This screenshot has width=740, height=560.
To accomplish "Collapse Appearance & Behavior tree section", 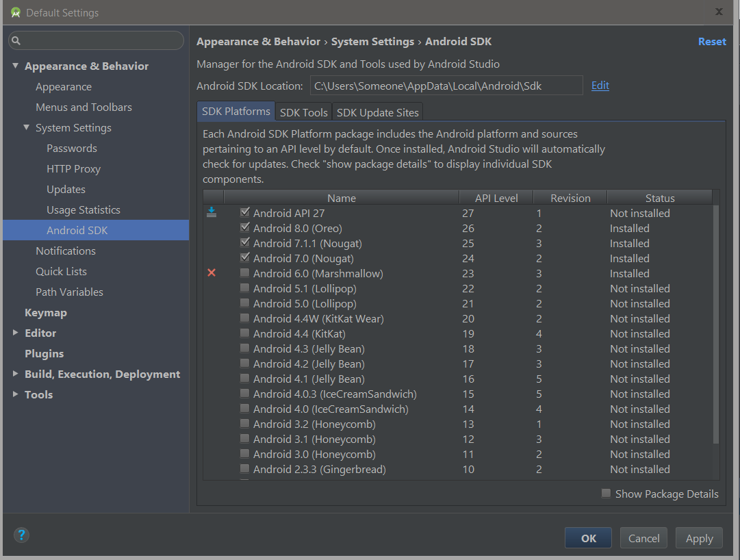I will coord(16,66).
